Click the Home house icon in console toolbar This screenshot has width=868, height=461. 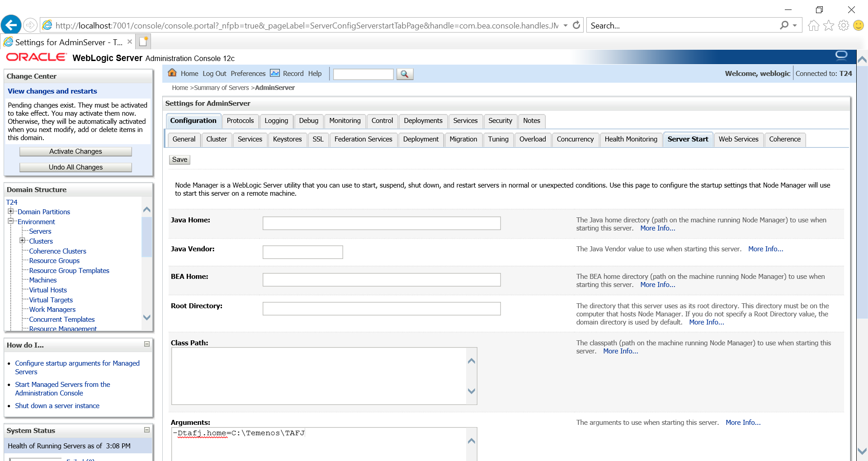[x=172, y=73]
